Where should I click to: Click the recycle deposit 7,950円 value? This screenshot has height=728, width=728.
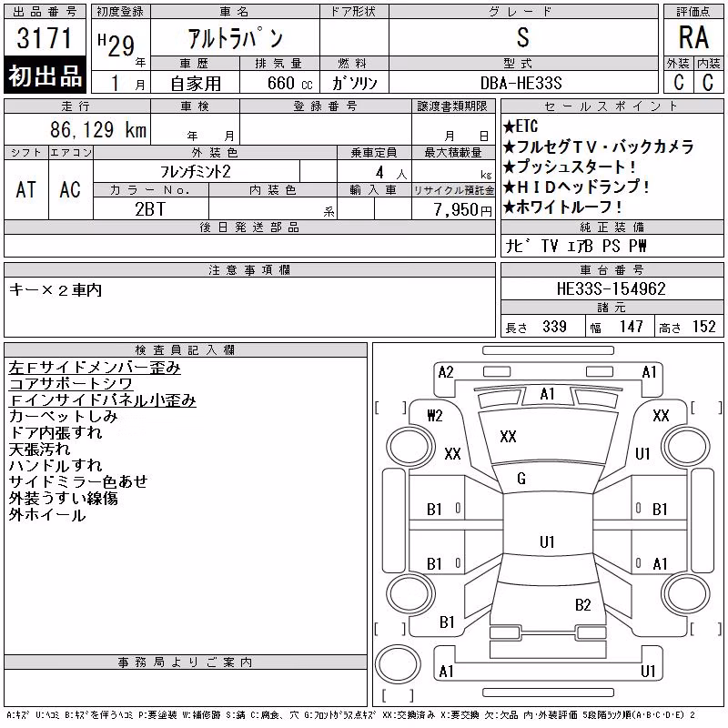click(x=462, y=209)
